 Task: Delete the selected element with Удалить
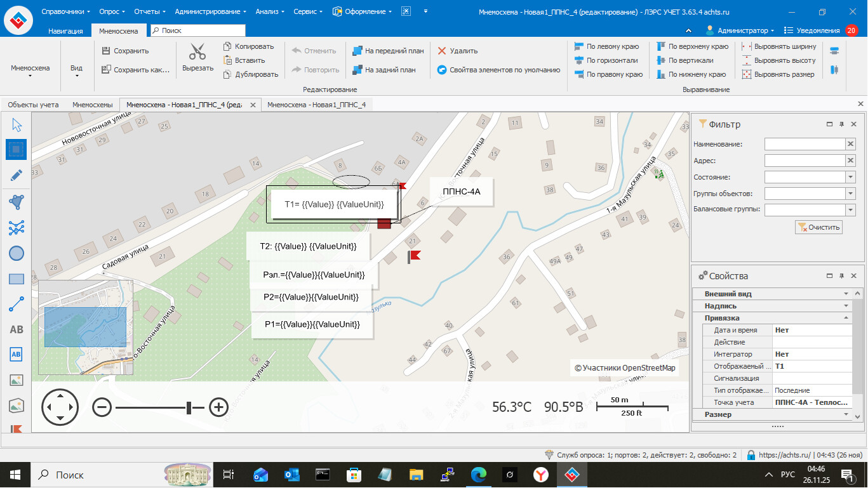(457, 51)
